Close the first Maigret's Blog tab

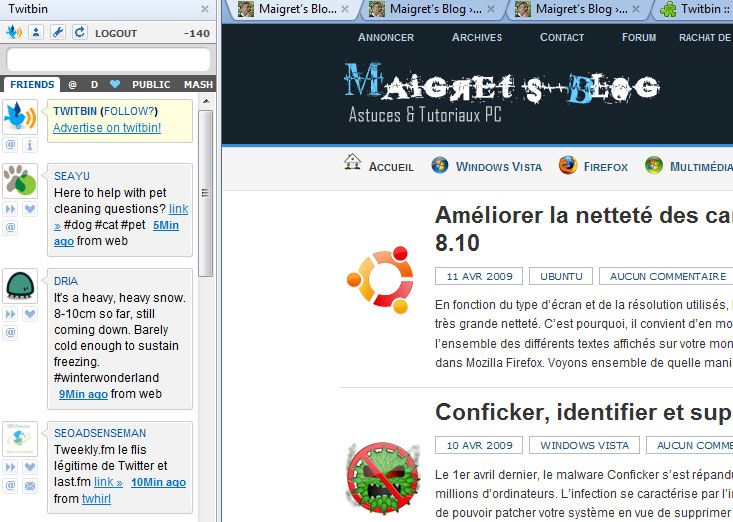pyautogui.click(x=345, y=9)
